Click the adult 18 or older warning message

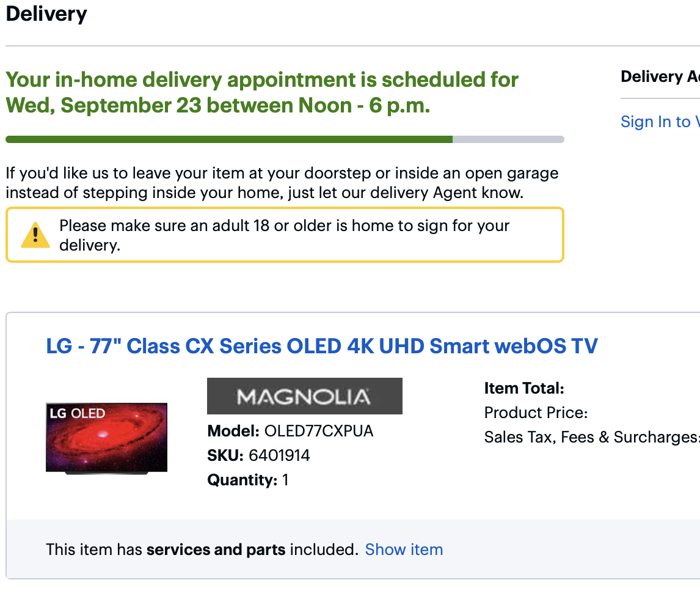tap(284, 235)
